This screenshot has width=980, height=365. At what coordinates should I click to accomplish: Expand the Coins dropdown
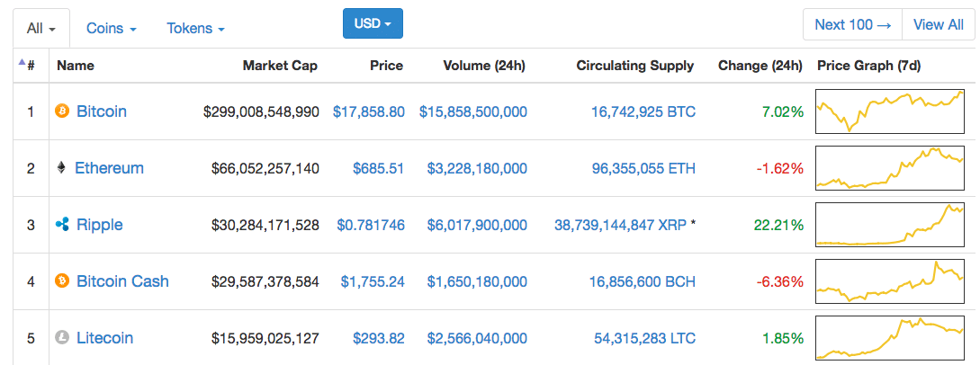pos(112,29)
